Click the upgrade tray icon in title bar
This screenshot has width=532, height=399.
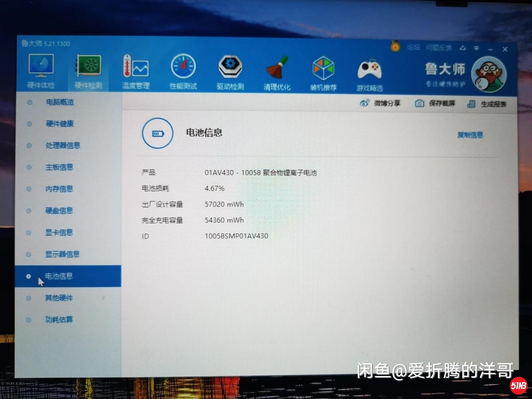(x=463, y=48)
